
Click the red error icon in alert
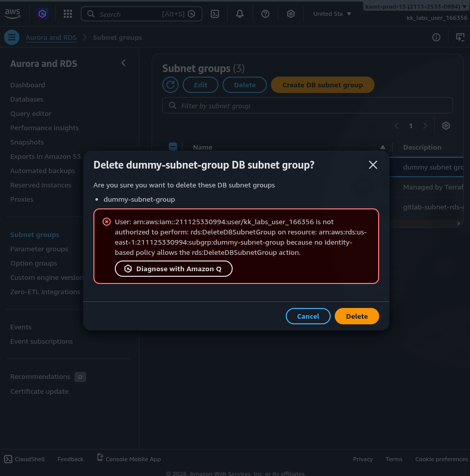coord(107,222)
